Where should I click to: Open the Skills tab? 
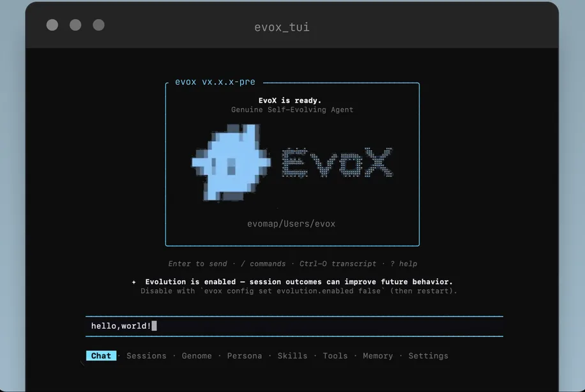pos(292,356)
